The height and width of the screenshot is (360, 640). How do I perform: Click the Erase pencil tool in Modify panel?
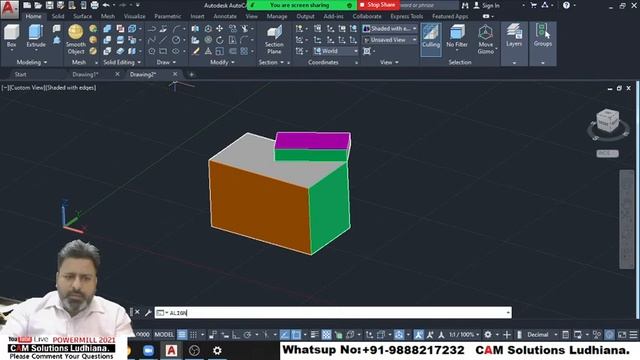196,51
